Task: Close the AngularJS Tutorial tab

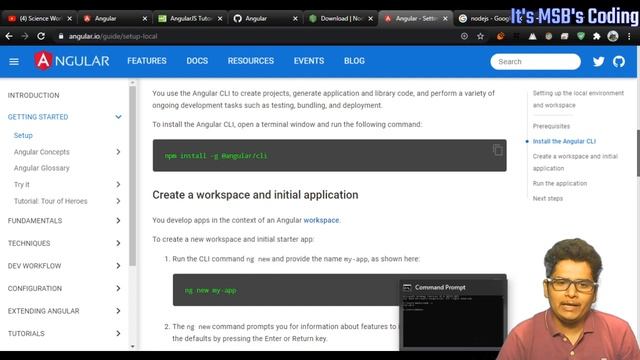Action: (220, 19)
